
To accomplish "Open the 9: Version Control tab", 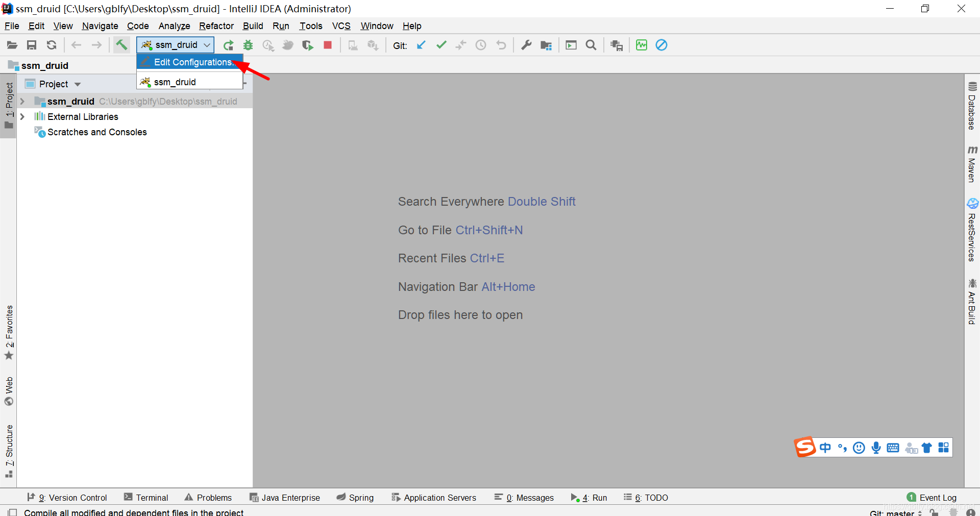I will coord(67,498).
